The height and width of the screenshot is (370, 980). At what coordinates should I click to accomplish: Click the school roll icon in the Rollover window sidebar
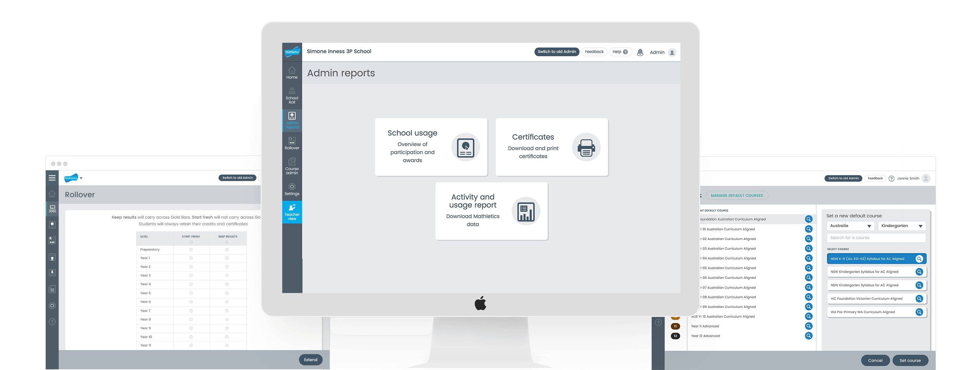coord(53,209)
